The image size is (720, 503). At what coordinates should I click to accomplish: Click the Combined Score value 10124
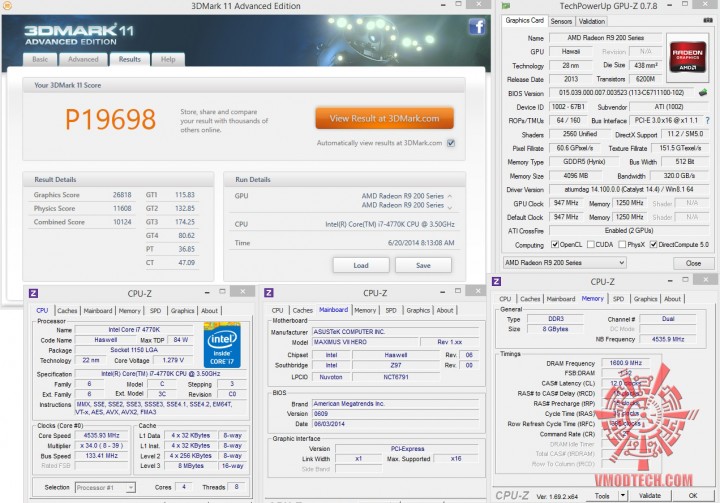122,222
